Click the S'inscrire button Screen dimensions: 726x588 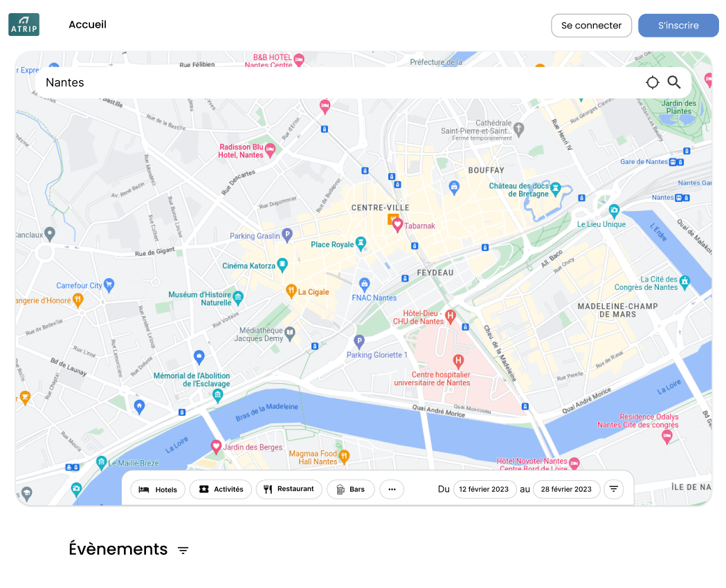[678, 26]
